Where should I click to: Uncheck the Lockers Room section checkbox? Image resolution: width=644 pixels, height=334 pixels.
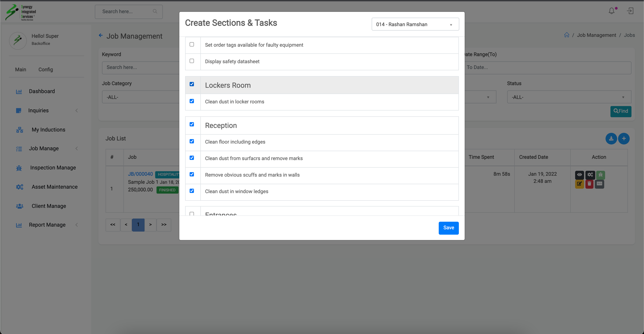point(192,84)
